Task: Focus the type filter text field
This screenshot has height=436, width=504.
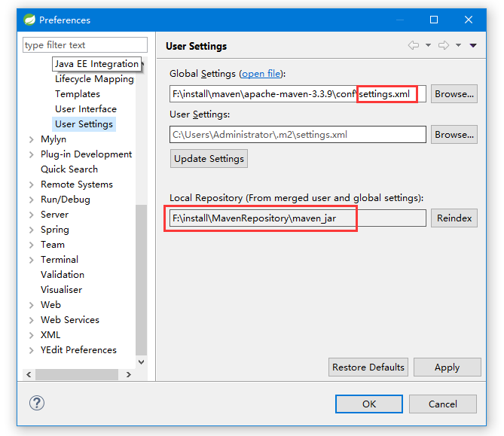Action: (x=85, y=45)
